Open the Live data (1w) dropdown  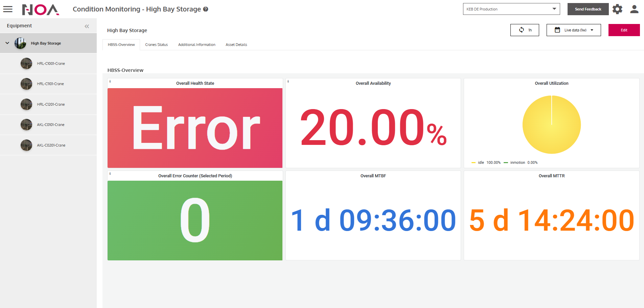(x=574, y=30)
